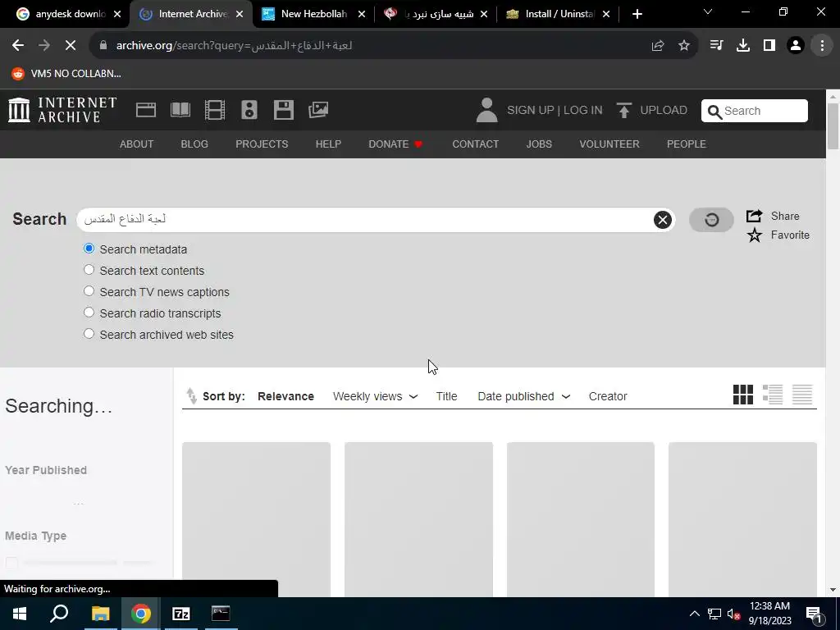Click the user avatar icon
Viewport: 840px width, 630px height.
point(486,110)
